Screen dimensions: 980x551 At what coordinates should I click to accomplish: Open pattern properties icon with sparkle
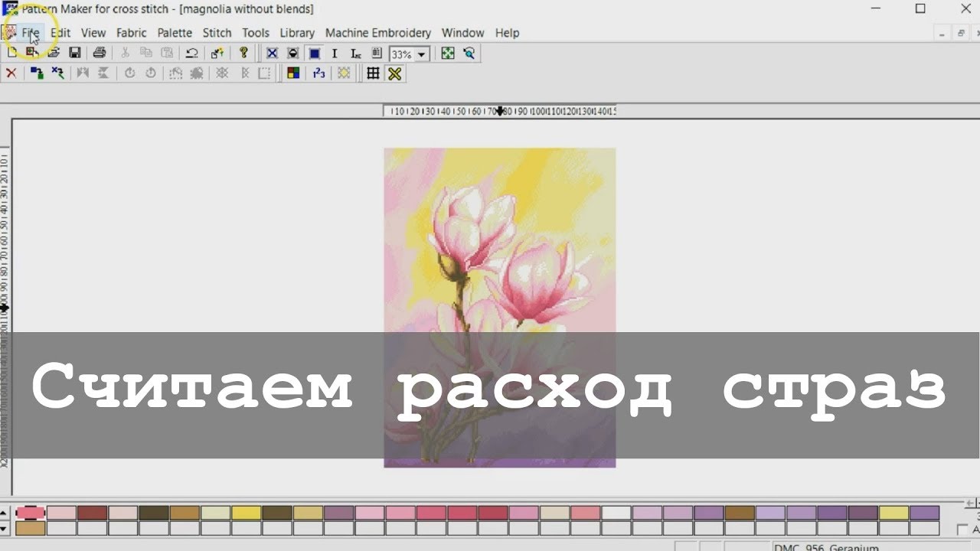(217, 53)
